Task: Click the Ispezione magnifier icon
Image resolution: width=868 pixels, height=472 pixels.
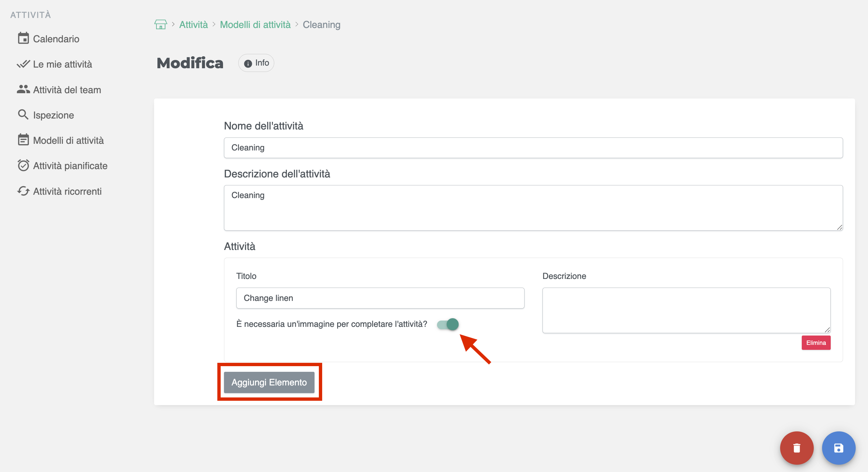Action: 23,115
